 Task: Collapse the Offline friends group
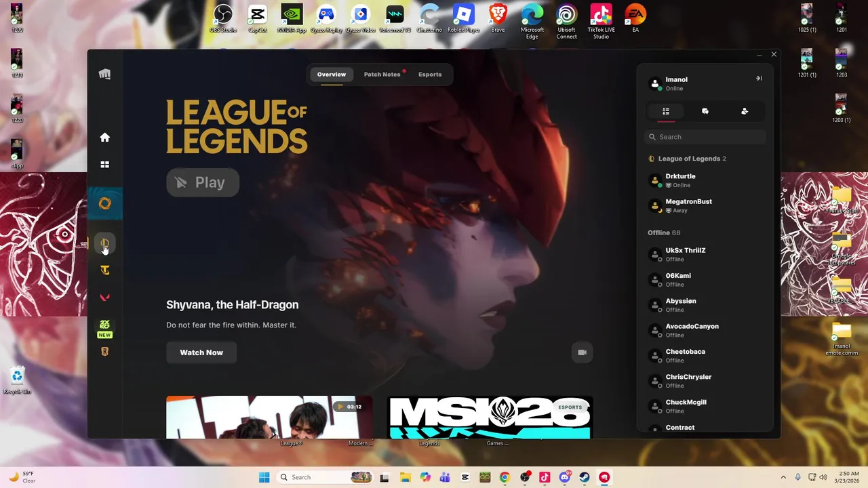coord(664,232)
